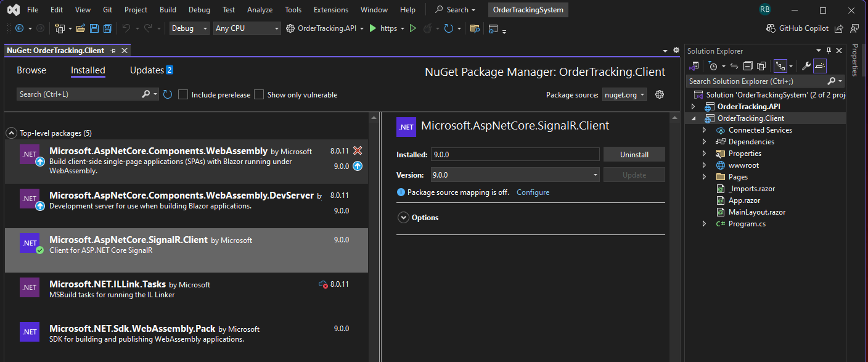
Task: Open the Debug configuration dropdown
Action: click(189, 28)
